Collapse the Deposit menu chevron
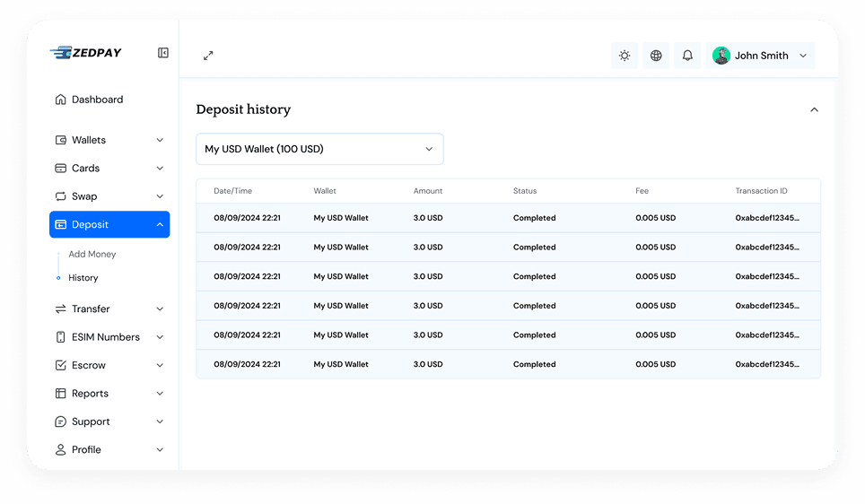 pyautogui.click(x=160, y=224)
